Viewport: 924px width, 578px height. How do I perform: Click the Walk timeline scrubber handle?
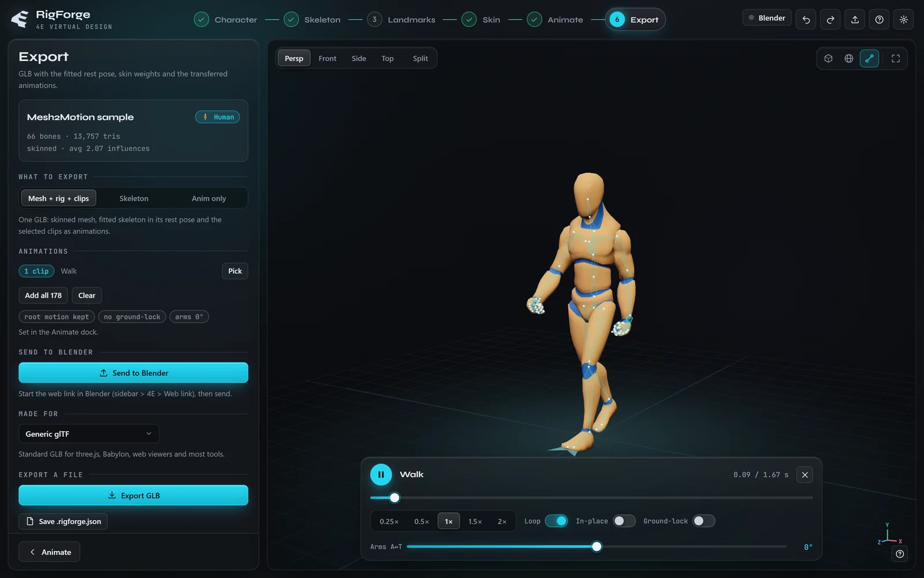click(394, 498)
